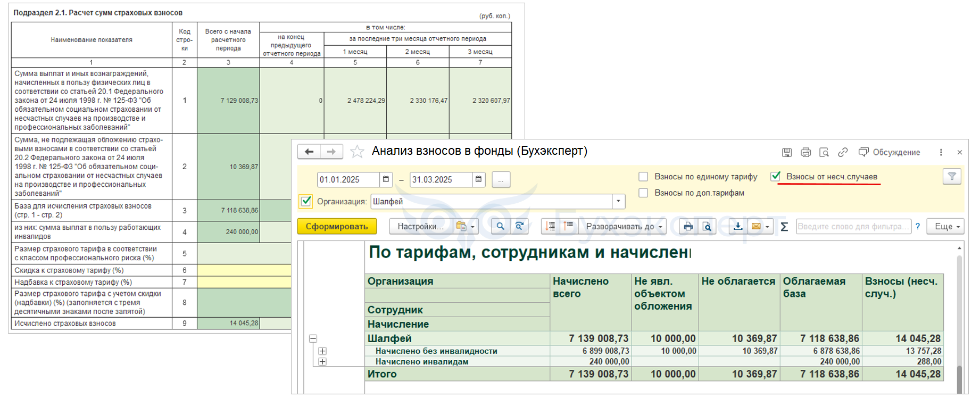The image size is (980, 397).
Task: Open calendar for start date 01.01.2025
Action: pyautogui.click(x=386, y=180)
